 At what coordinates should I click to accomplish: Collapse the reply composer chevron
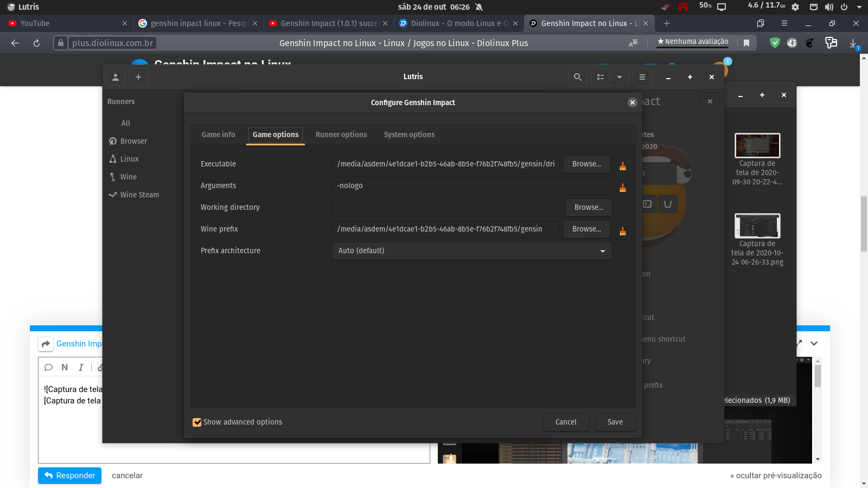(814, 343)
